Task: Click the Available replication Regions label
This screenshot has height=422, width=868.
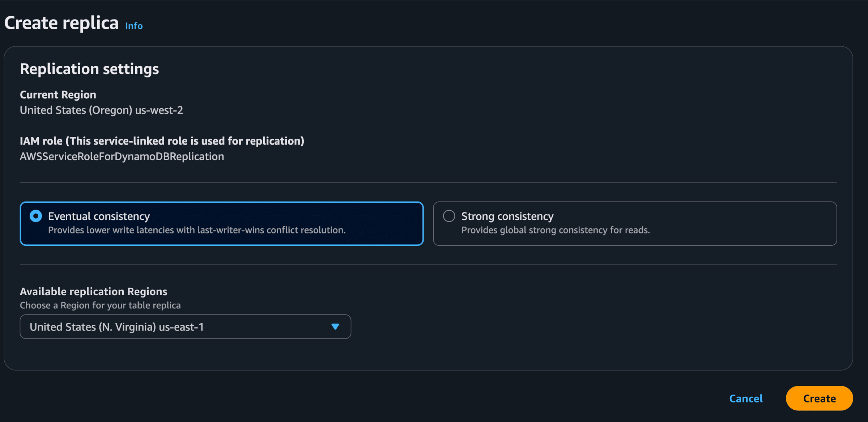Action: pyautogui.click(x=93, y=291)
